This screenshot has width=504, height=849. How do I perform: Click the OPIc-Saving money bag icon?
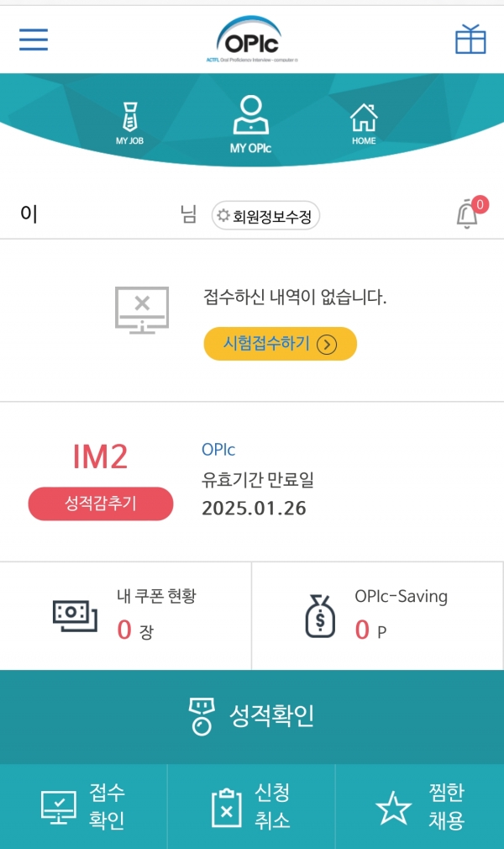click(319, 614)
